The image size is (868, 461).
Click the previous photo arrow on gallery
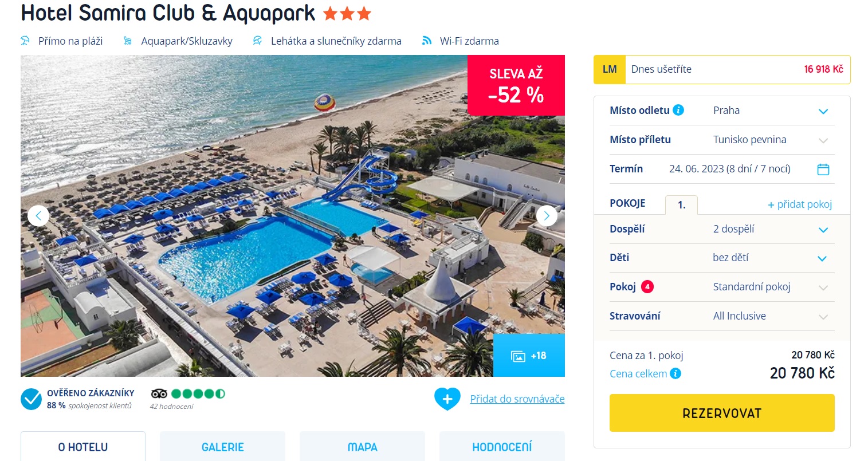point(38,216)
